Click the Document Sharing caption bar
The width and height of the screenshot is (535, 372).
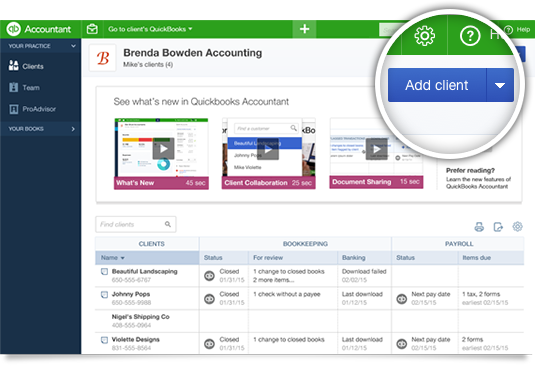pos(376,182)
